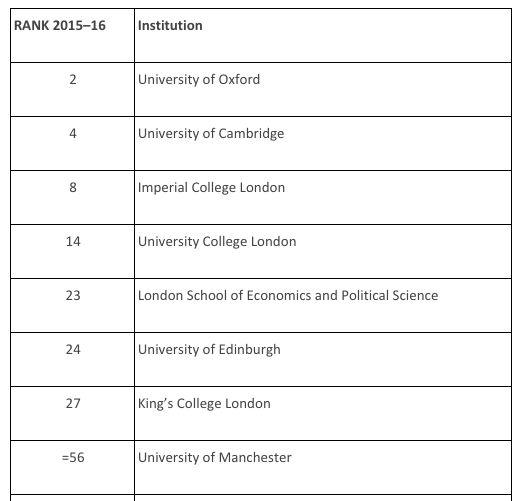526x501 pixels.
Task: Select the rank 23 cell
Action: (x=72, y=306)
